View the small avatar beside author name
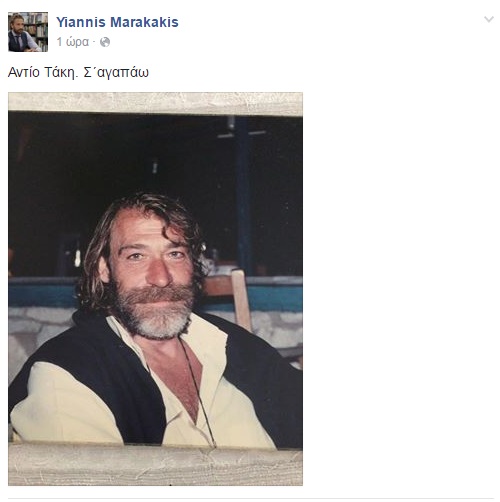 [28, 32]
